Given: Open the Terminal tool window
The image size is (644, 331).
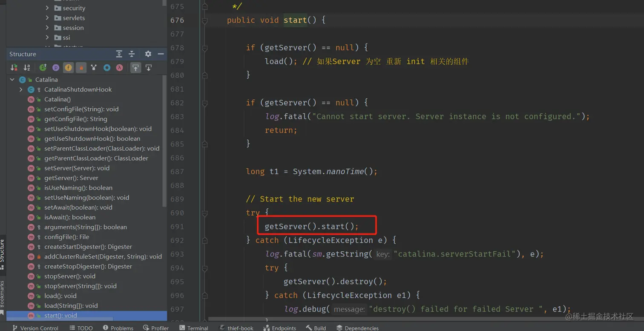Looking at the screenshot, I should click(194, 328).
